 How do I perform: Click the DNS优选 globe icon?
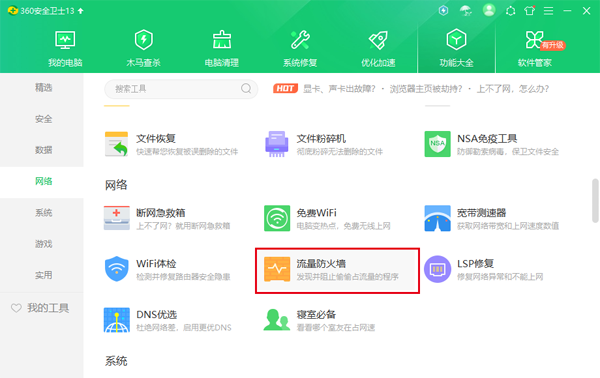click(116, 320)
